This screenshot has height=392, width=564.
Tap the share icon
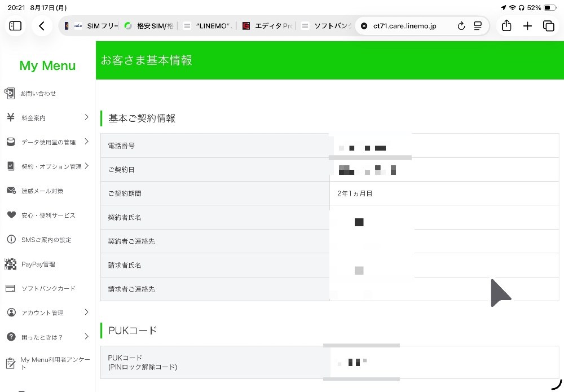506,25
